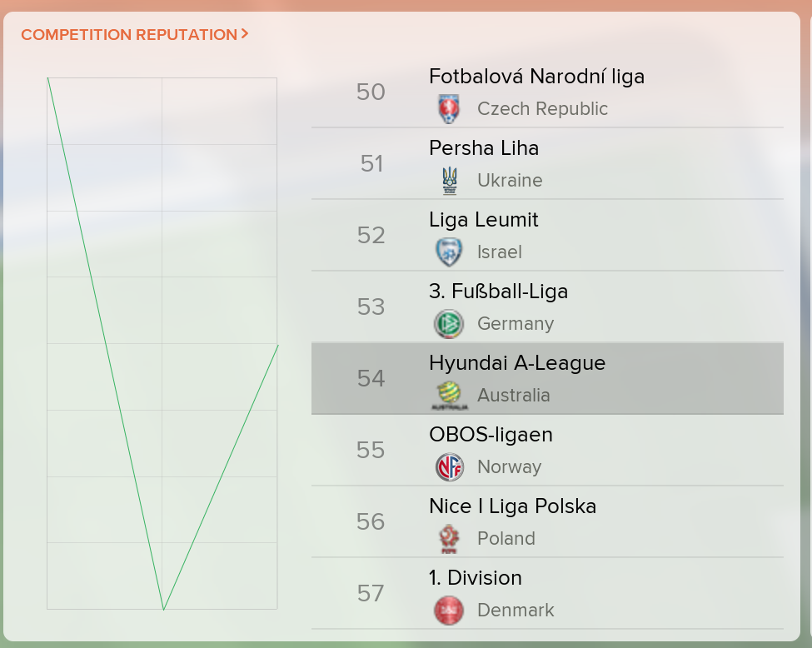Open Nice I Liga Polska competition
This screenshot has width=812, height=648.
(x=512, y=506)
